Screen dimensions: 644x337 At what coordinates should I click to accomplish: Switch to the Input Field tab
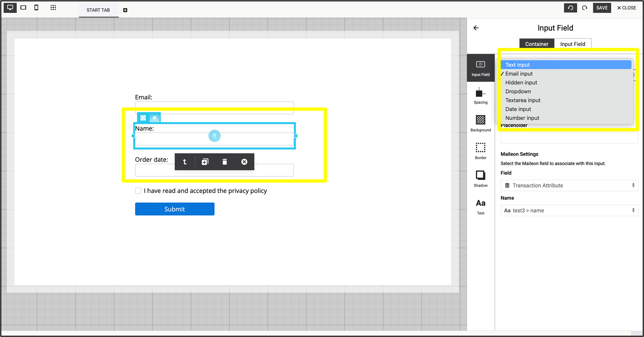573,44
